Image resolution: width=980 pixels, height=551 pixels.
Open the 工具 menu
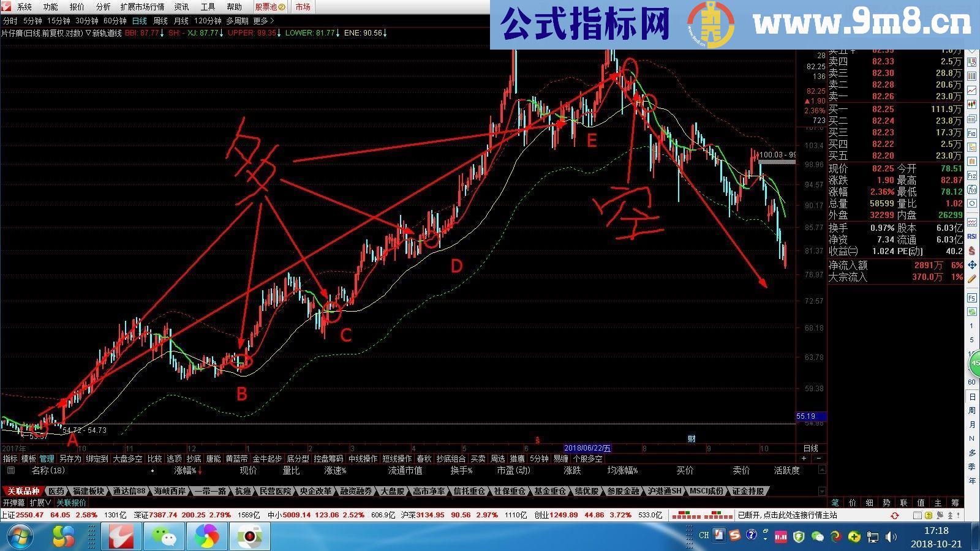coord(206,7)
